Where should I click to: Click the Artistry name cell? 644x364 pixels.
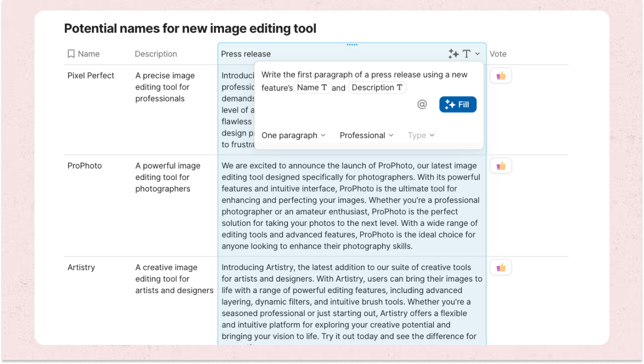coord(81,267)
